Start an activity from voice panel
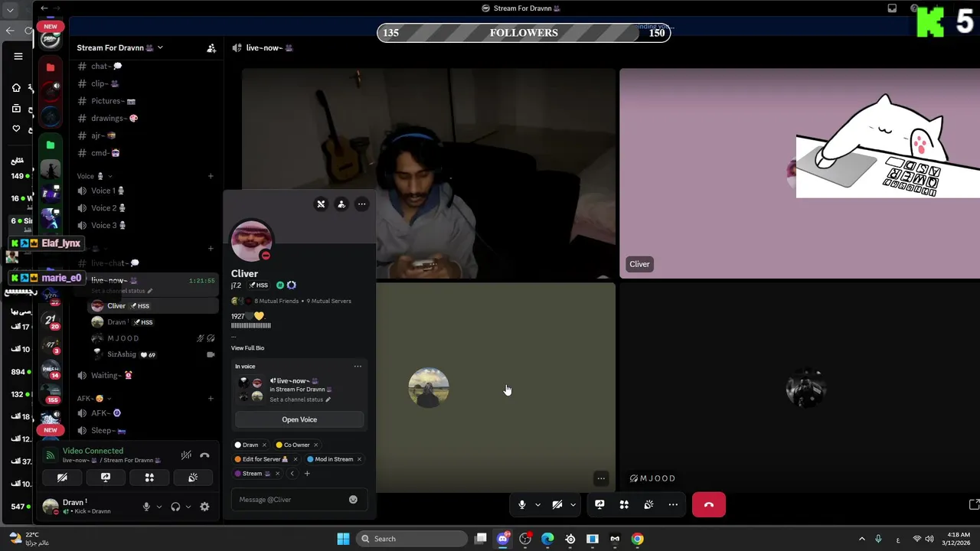 tap(149, 478)
